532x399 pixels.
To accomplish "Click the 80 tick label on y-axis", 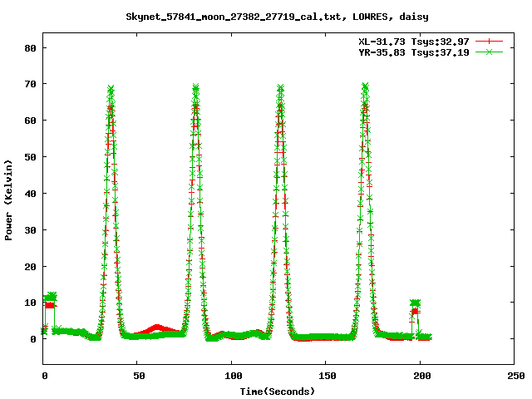I will coord(31,48).
